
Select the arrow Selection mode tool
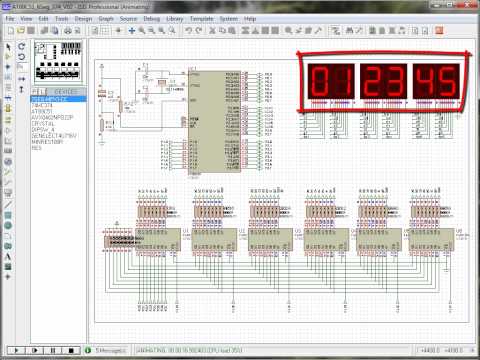[x=8, y=47]
